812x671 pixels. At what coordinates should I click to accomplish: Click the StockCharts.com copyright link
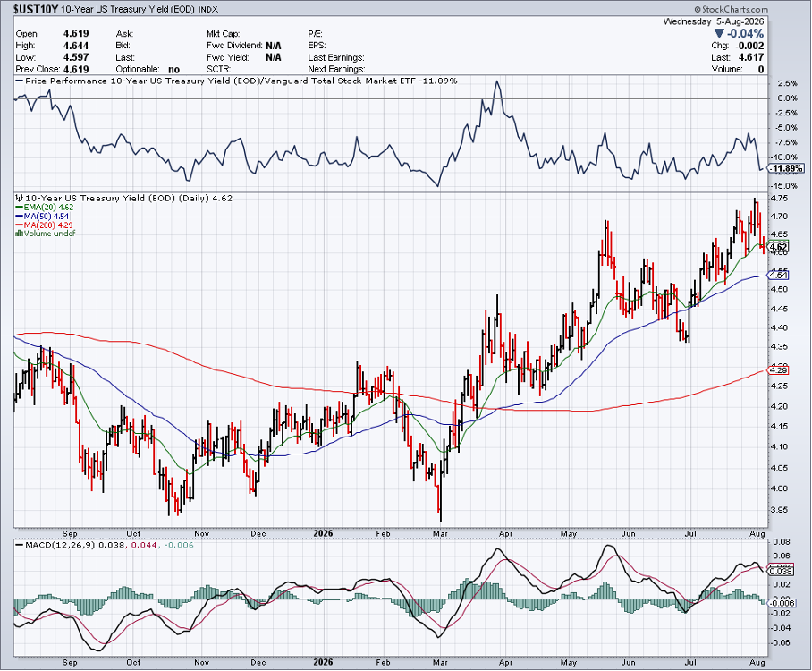pos(731,9)
